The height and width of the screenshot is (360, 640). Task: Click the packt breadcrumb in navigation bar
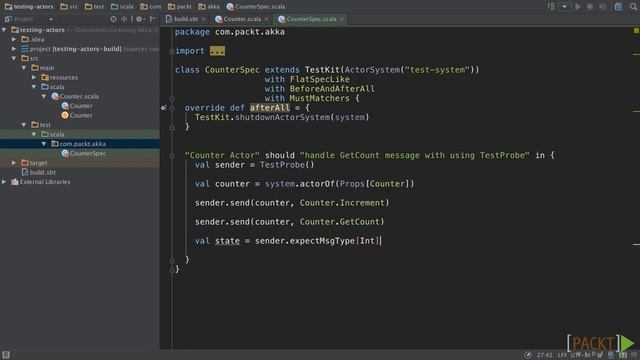click(180, 7)
